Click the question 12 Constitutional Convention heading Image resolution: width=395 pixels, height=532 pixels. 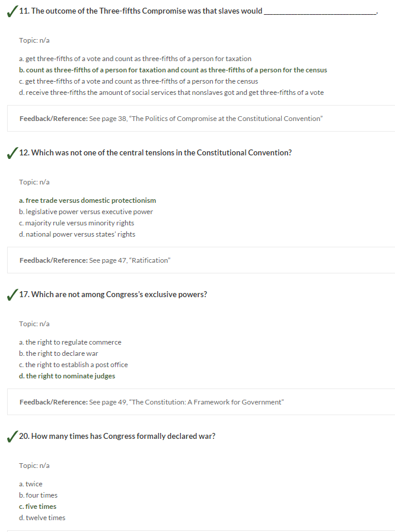[x=155, y=152]
